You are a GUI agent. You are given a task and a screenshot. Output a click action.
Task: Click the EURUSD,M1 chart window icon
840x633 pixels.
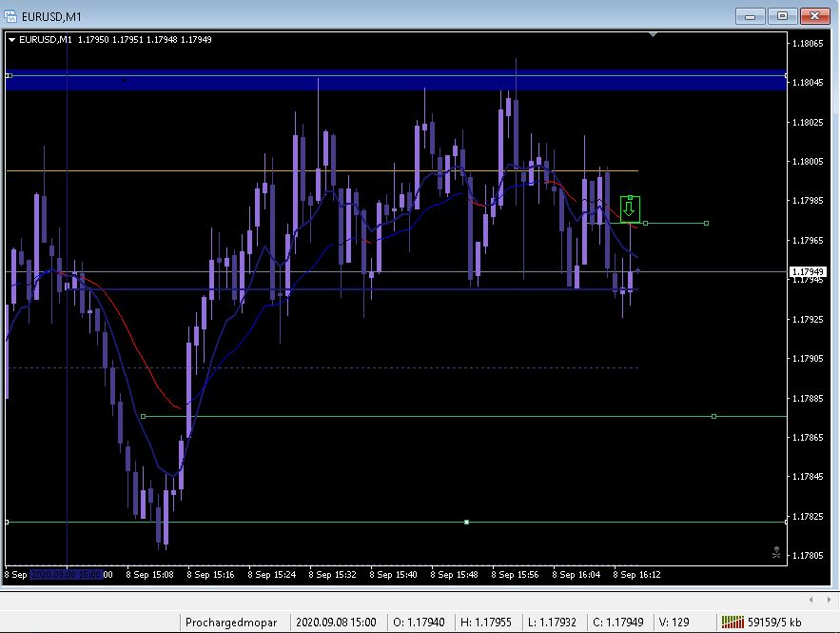click(x=10, y=16)
